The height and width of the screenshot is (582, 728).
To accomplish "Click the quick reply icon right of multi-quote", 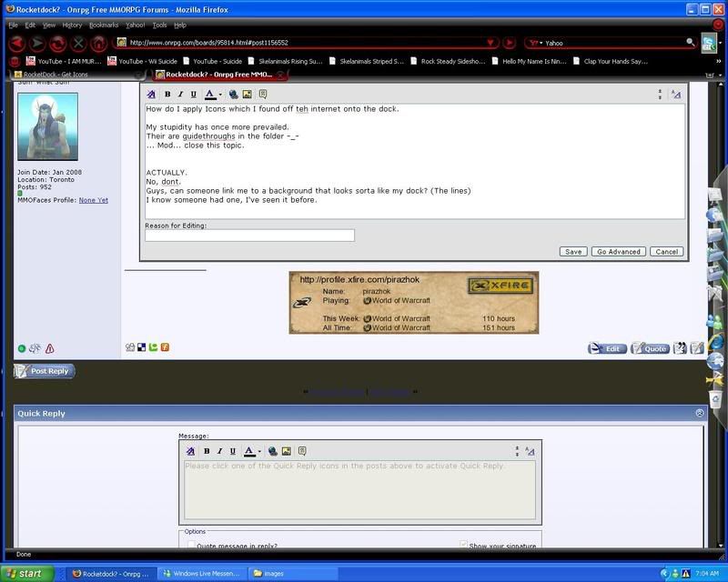I will [697, 348].
